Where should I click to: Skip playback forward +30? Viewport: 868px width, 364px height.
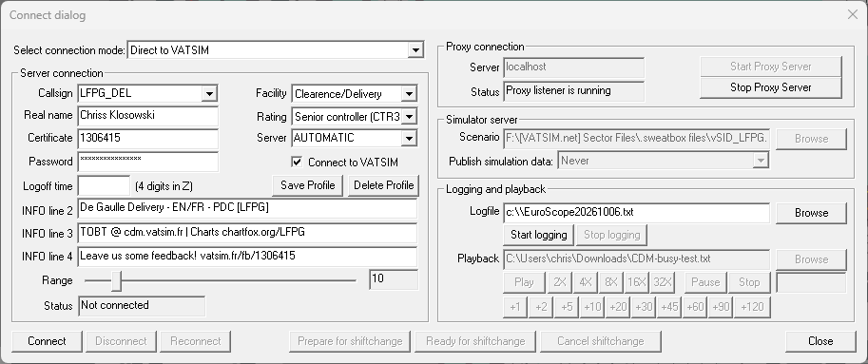click(x=644, y=307)
